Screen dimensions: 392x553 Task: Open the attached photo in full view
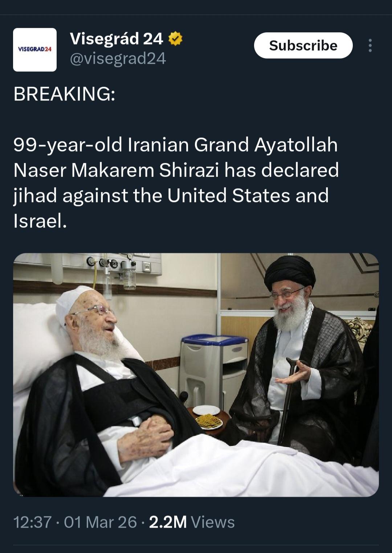click(x=196, y=374)
